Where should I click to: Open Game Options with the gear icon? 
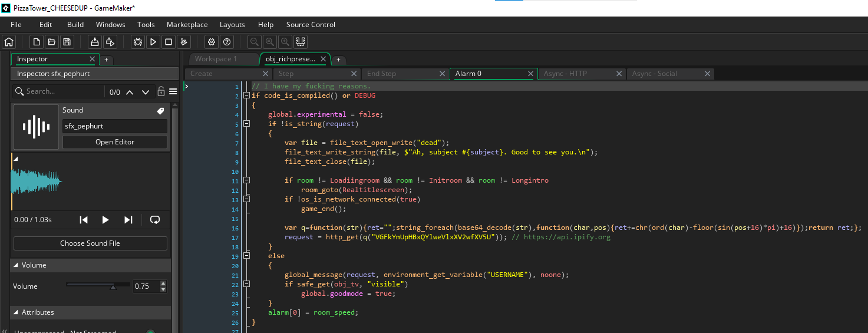pos(212,42)
